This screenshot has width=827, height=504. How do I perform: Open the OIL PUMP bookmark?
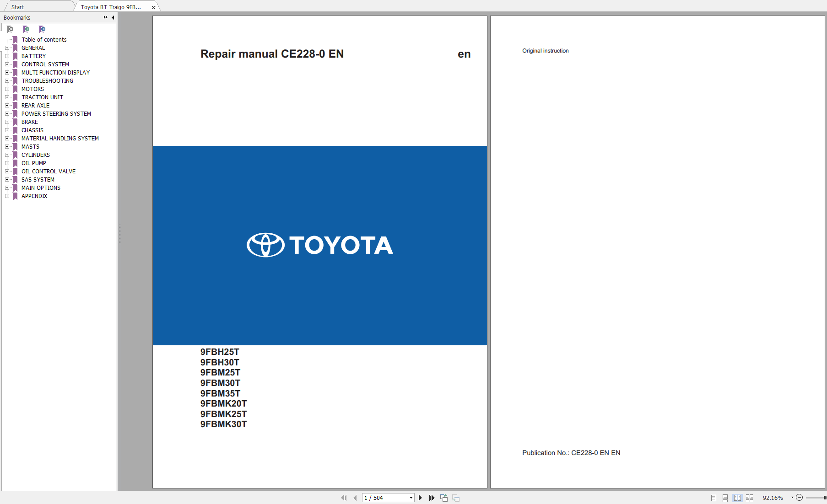click(x=34, y=163)
